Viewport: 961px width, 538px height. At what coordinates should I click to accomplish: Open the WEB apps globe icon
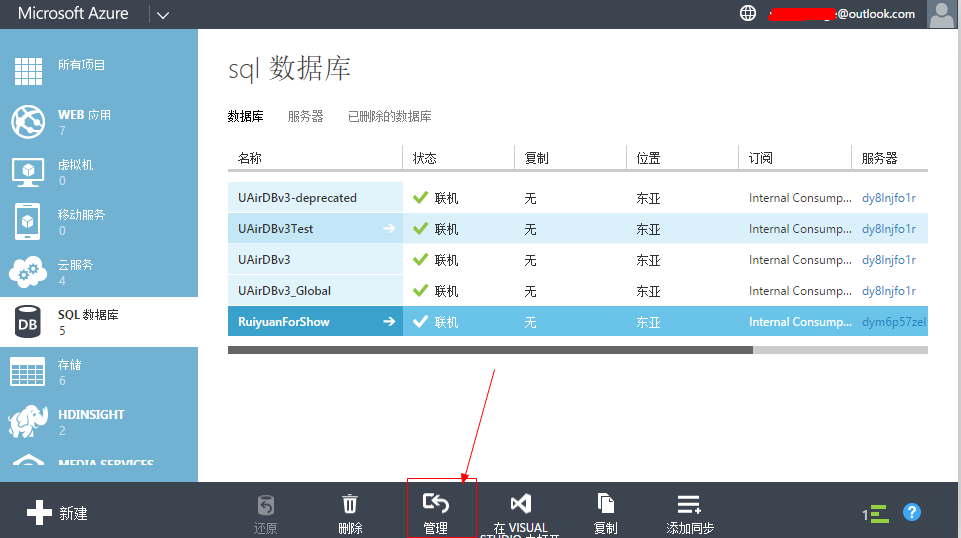(x=28, y=121)
